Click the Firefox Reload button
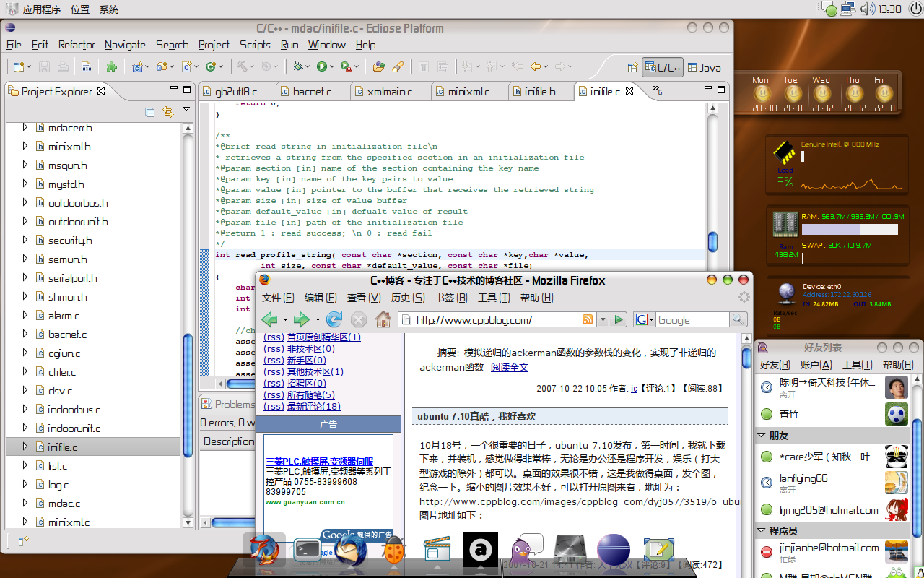 click(x=334, y=319)
